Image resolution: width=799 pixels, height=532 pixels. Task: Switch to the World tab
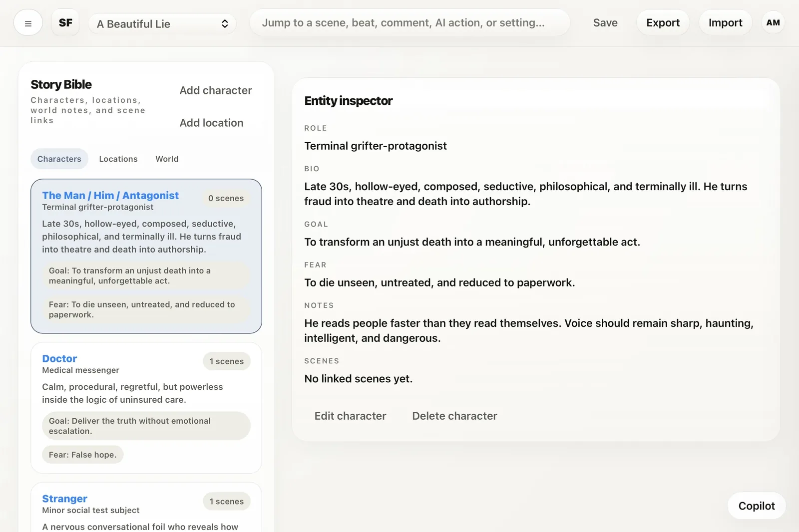tap(167, 159)
